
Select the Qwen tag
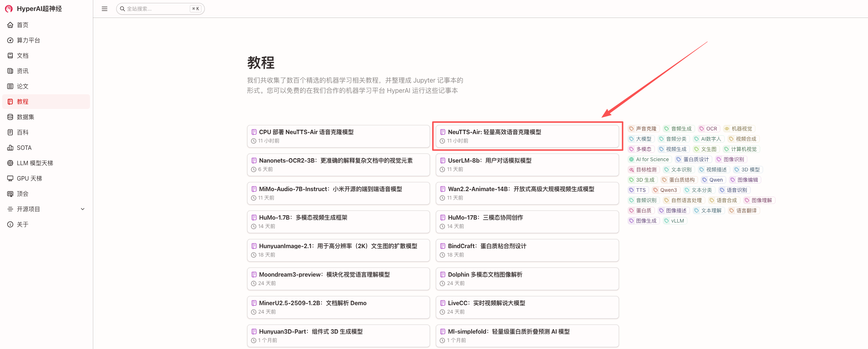click(713, 180)
